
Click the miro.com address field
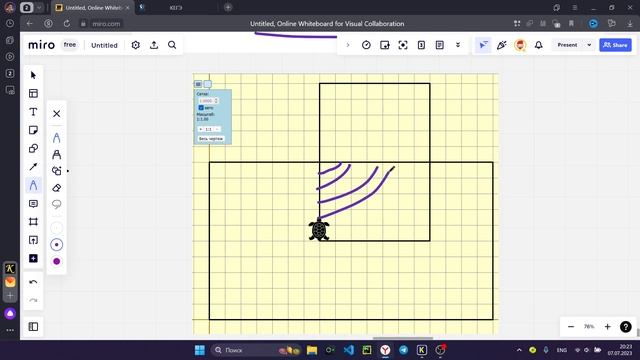(106, 24)
